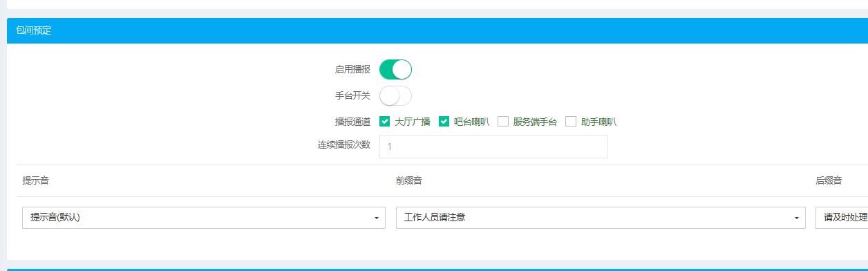Check the 服务端手台 checkbox

pyautogui.click(x=503, y=122)
